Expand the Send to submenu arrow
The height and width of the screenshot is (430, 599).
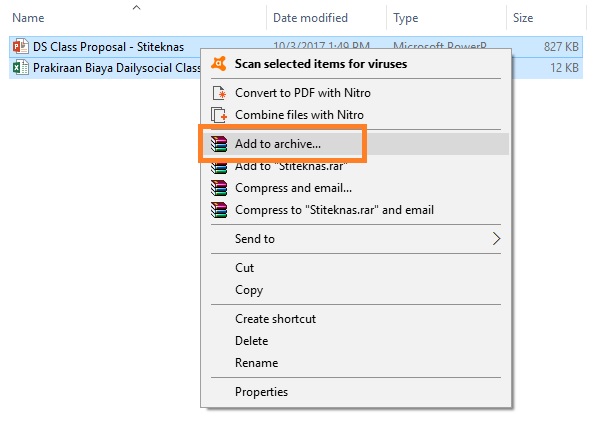[496, 239]
